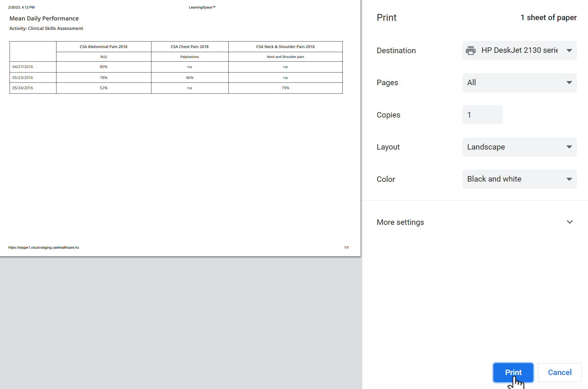Click the footer URL in page preview
The width and height of the screenshot is (588, 389).
(44, 248)
